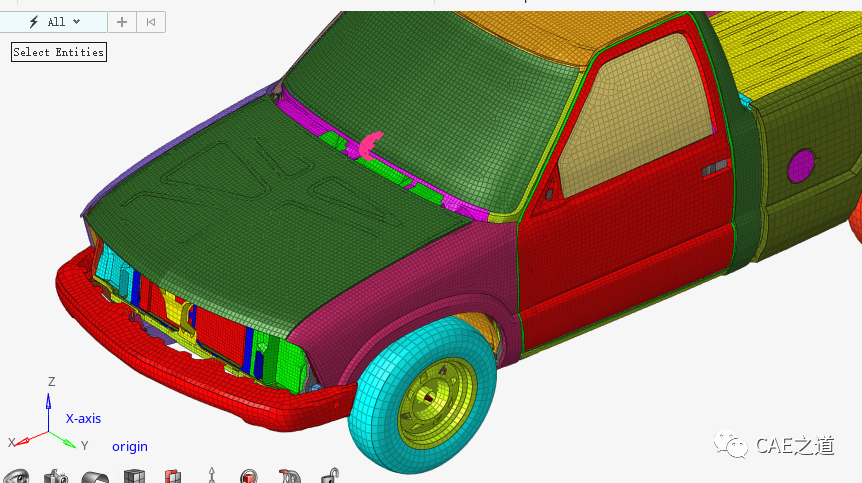Click the curved surface shading icon
The image size is (862, 483).
(x=95, y=477)
